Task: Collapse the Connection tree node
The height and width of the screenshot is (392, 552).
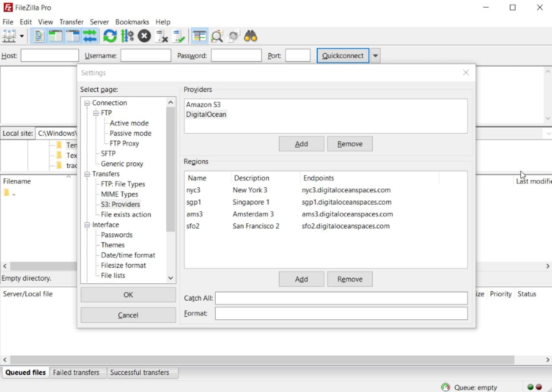Action: (x=87, y=103)
